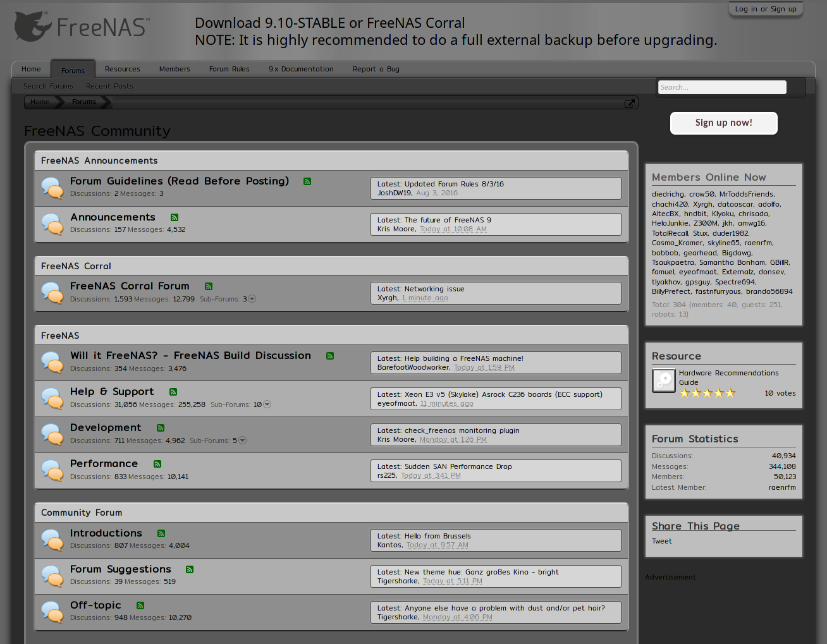
Task: Click the Development forum bubble icon
Action: (52, 434)
